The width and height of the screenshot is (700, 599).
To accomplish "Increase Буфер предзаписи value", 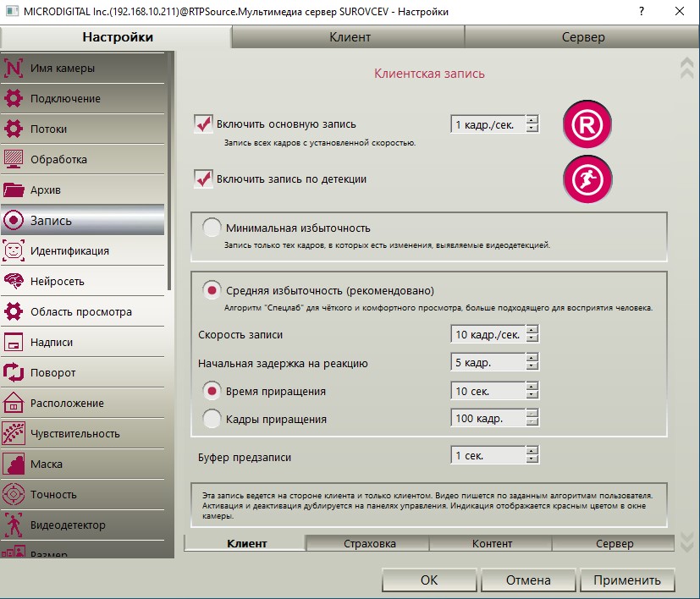I will click(x=532, y=451).
